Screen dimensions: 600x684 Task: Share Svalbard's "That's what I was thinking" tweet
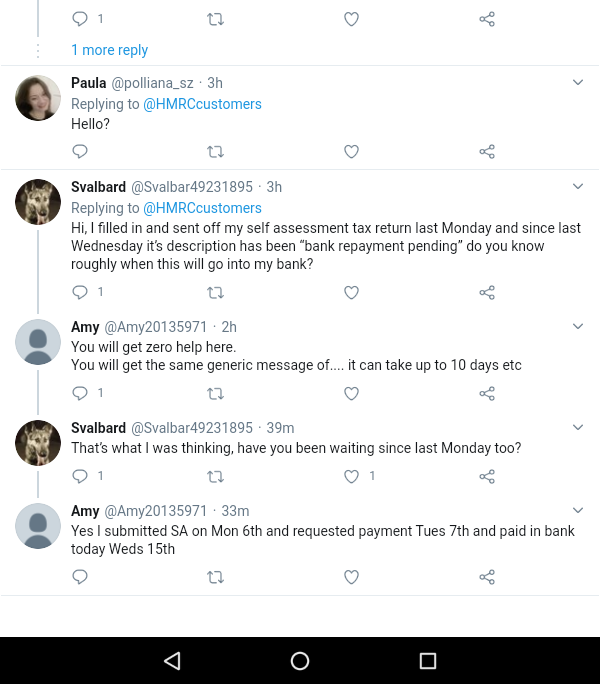point(487,476)
